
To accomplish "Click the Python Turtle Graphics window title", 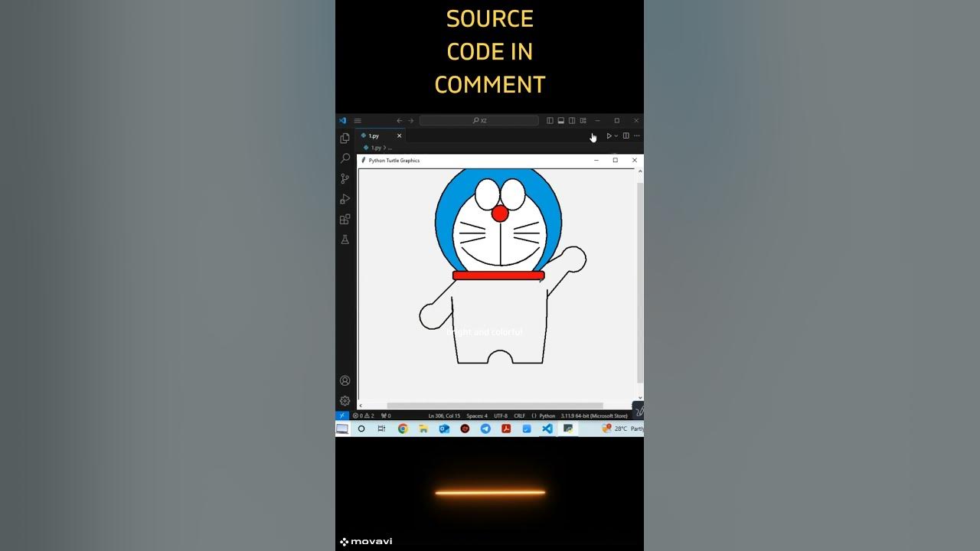I will coord(394,161).
